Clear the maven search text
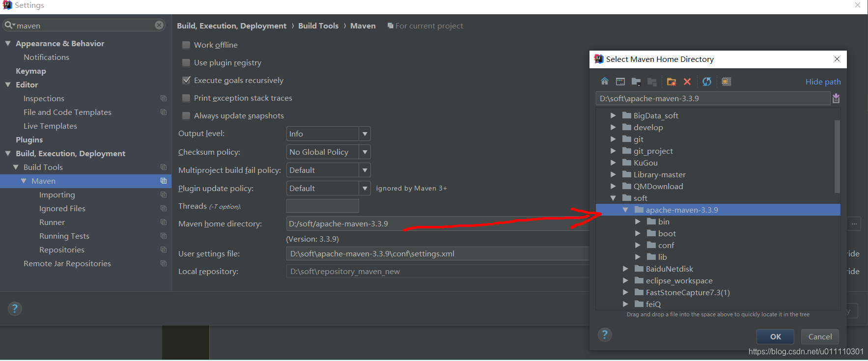 tap(159, 25)
